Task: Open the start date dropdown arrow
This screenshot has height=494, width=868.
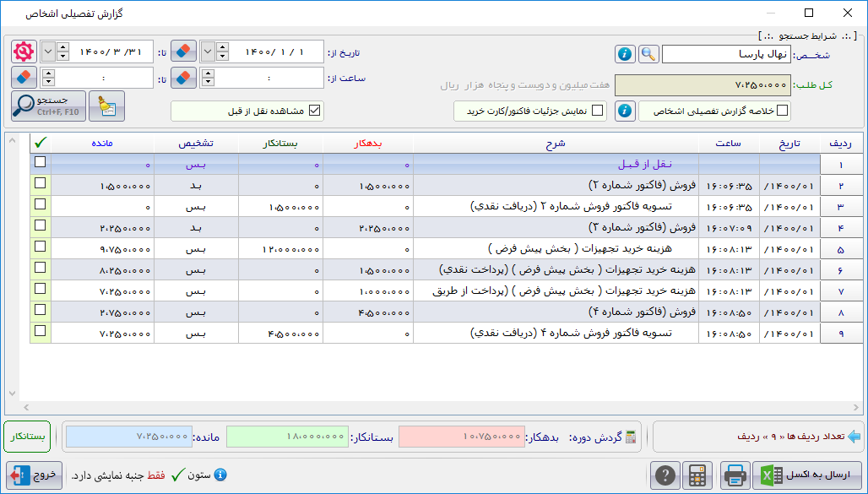Action: 208,52
